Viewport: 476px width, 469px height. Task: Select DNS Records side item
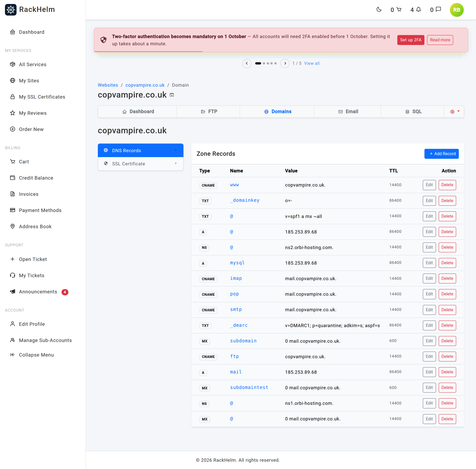tap(140, 150)
